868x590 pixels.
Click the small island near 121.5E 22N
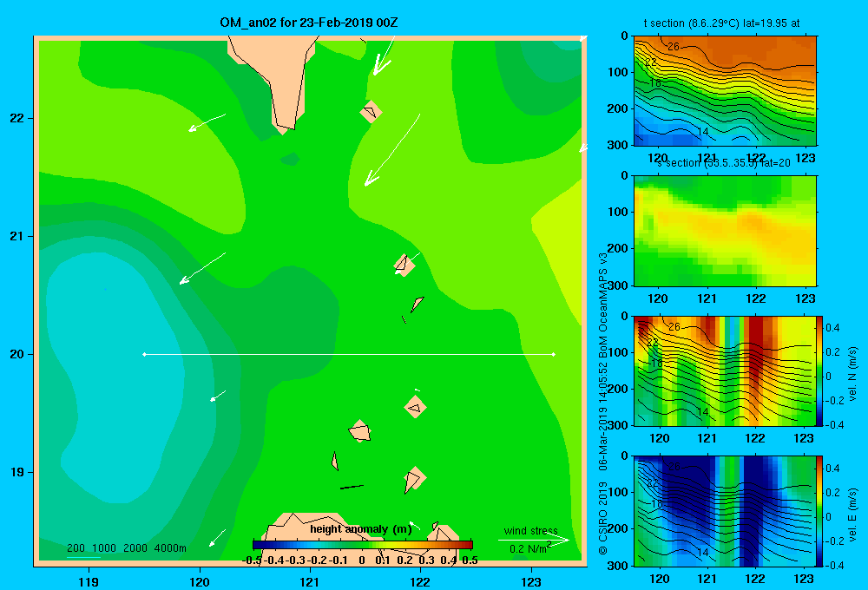[371, 112]
